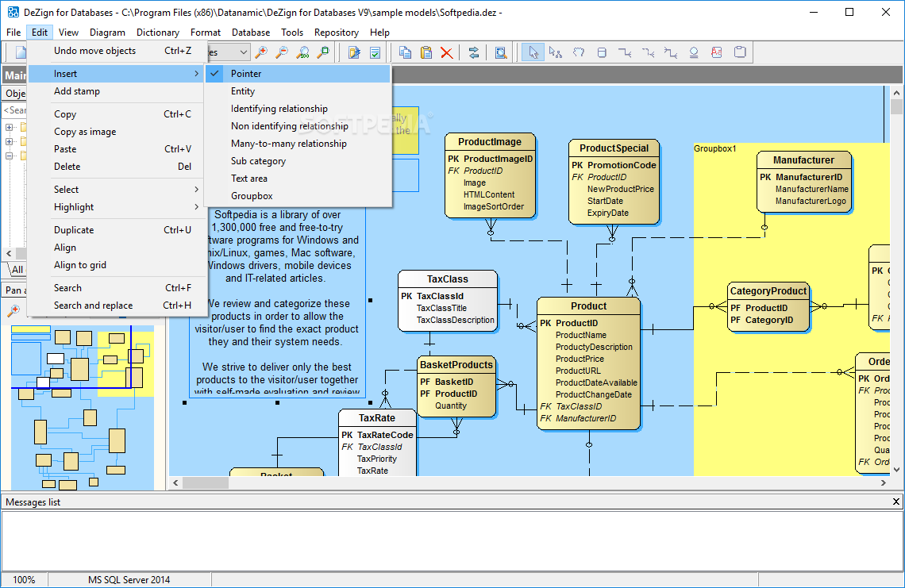Select the pointer-with-nodes selection tool

(555, 52)
